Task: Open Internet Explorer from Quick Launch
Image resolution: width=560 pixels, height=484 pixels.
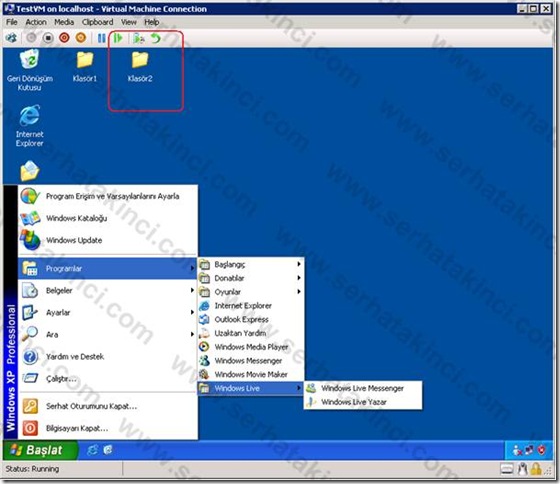Action: [92, 450]
